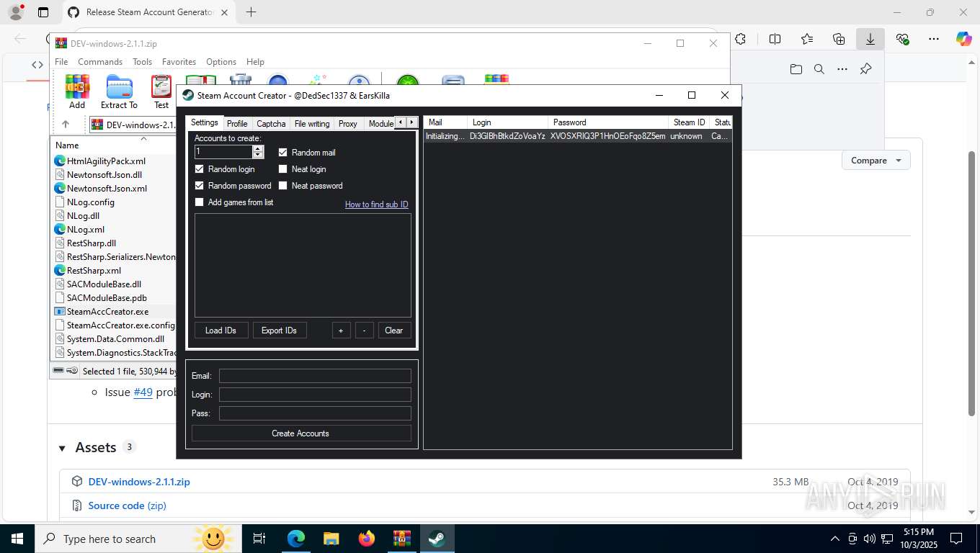Click the volume tray icon
This screenshot has width=980, height=553.
coord(869,539)
